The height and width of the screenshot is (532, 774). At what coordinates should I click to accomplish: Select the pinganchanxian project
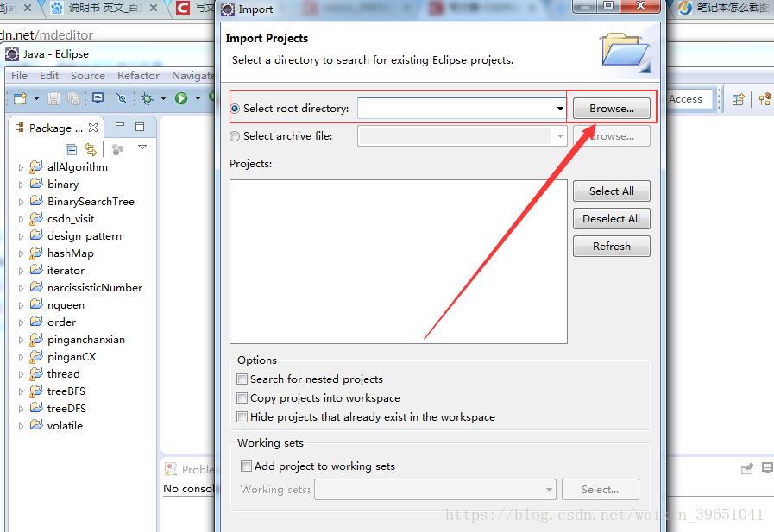(x=86, y=340)
